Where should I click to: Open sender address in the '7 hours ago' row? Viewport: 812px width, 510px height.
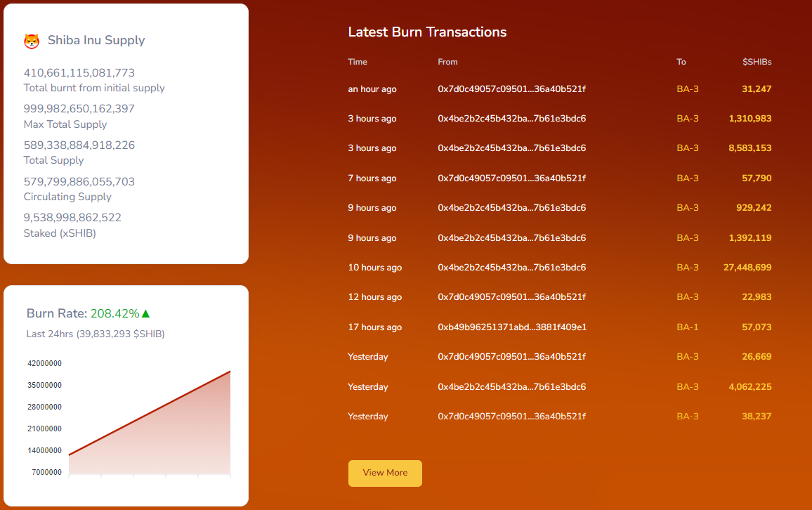point(511,178)
